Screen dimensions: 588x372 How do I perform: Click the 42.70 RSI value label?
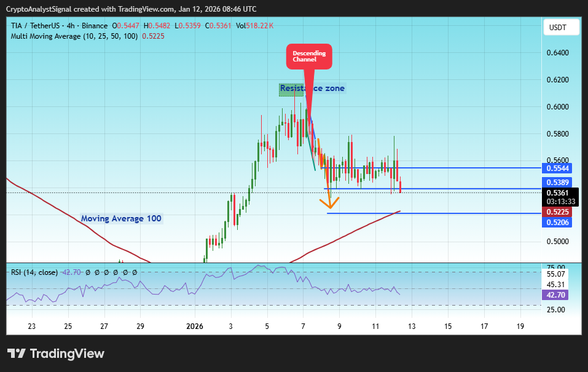[555, 295]
